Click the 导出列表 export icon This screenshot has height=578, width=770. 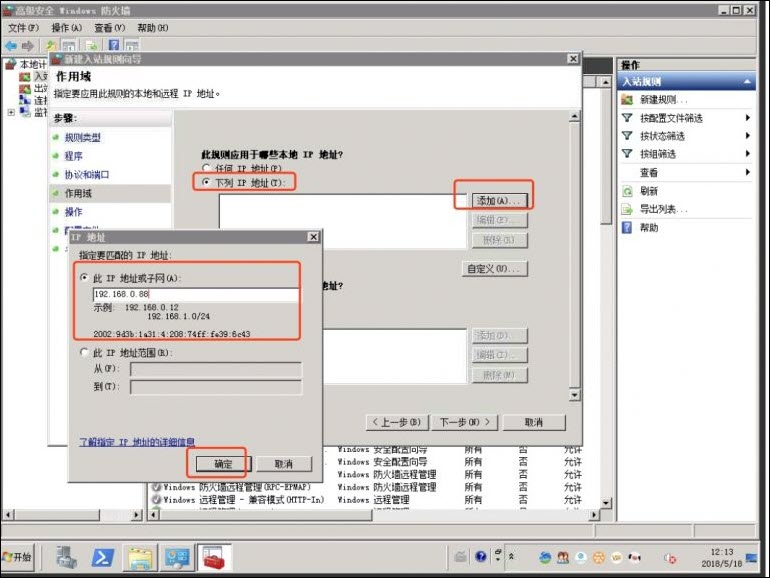click(627, 209)
